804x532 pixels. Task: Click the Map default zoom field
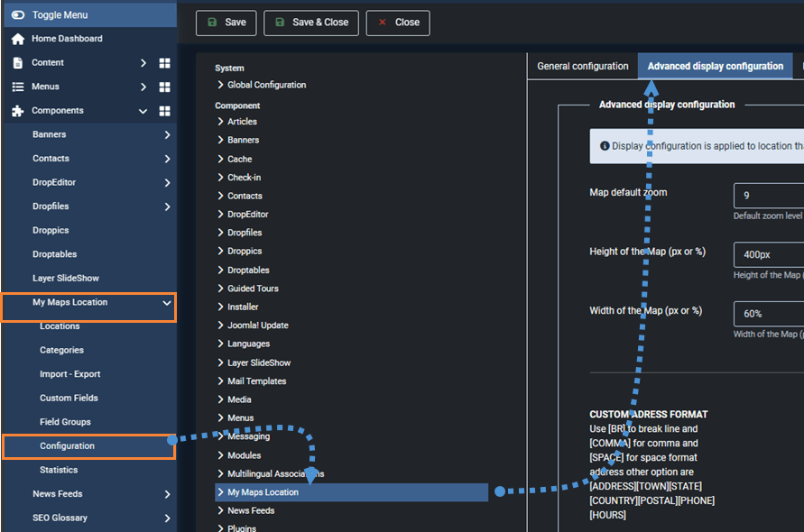point(769,196)
